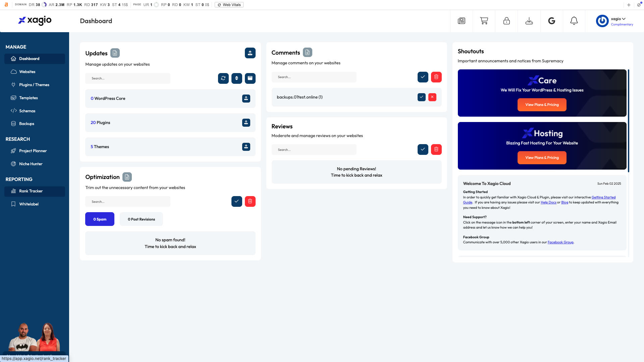Click the sort arrows icon in Updates
This screenshot has width=644, height=362.
pyautogui.click(x=236, y=78)
